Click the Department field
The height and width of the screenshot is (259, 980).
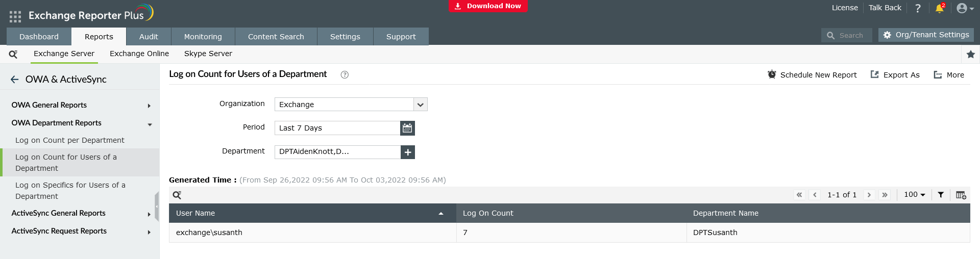click(x=337, y=152)
